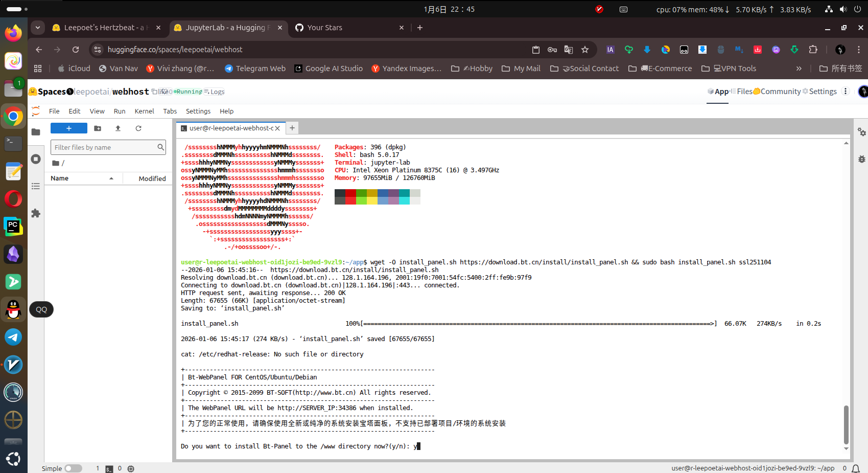This screenshot has height=473, width=868.
Task: Click the terminal vertical scrollbar thumb
Action: point(846,424)
